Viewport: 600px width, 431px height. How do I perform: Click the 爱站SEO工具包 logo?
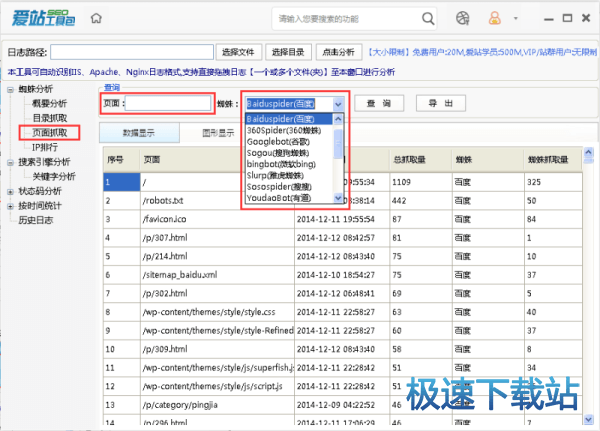tap(43, 18)
